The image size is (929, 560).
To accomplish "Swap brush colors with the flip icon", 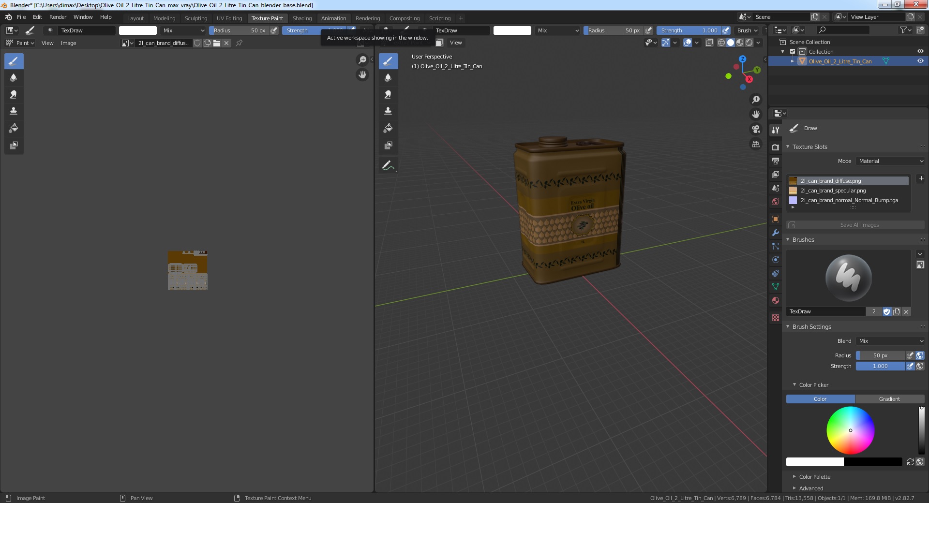I will [x=910, y=462].
